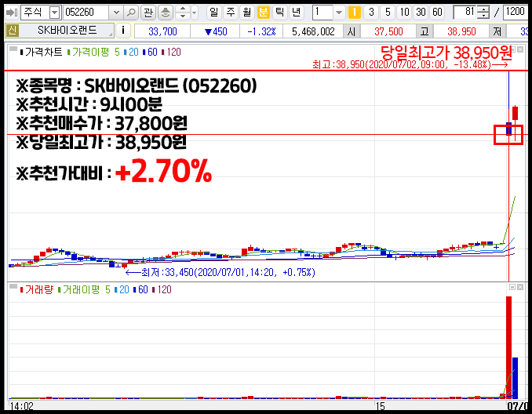Viewport: 532px width, 414px height.
Task: Click the price change ▼450 value
Action: tap(216, 32)
